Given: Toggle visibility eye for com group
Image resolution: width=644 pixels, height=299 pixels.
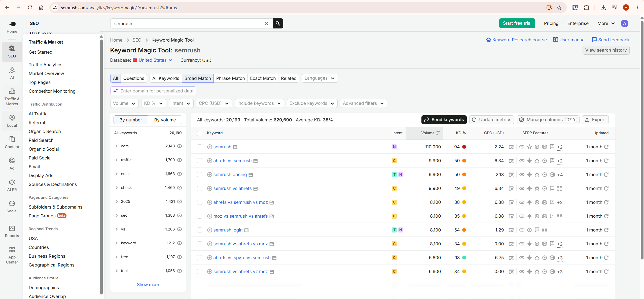Looking at the screenshot, I should [180, 146].
